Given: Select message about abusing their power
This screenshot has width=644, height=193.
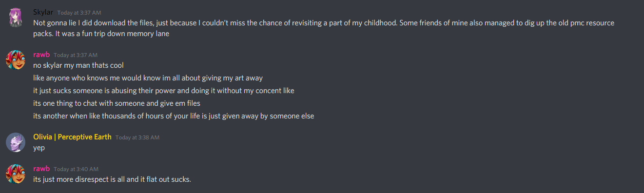Looking at the screenshot, I should coord(164,91).
